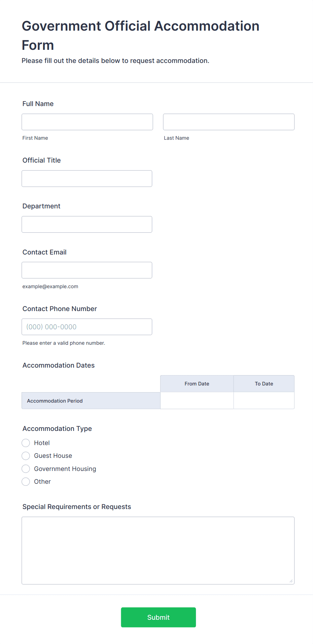313x644 pixels.
Task: Click the Guest House label text
Action: tap(53, 456)
